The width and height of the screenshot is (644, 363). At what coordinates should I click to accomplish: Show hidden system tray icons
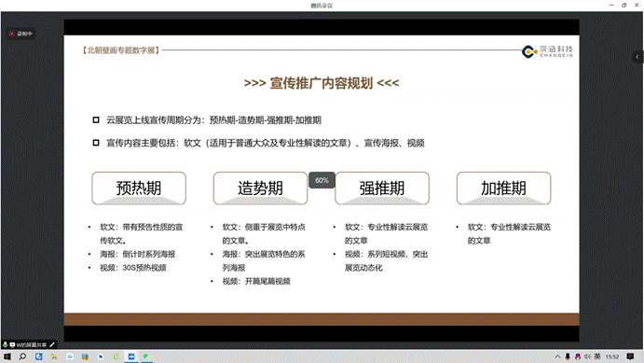(x=557, y=356)
